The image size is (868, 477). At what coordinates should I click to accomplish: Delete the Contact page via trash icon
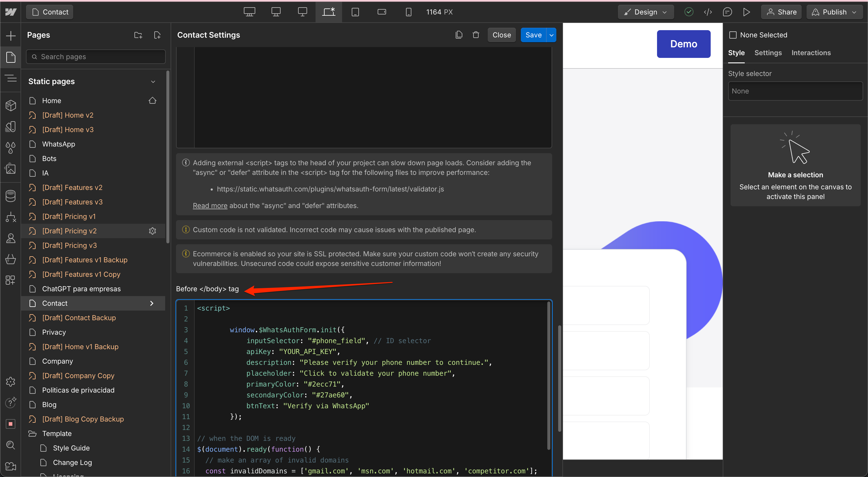pyautogui.click(x=476, y=35)
